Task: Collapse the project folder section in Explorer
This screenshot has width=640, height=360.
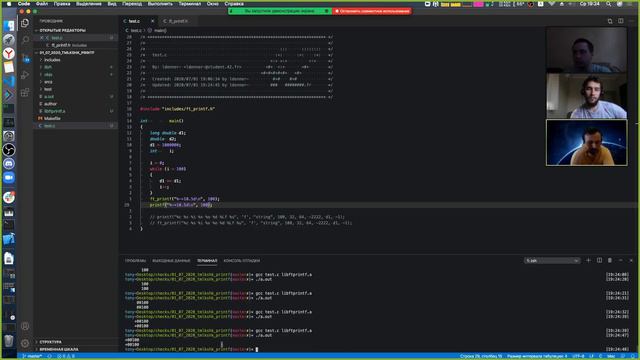Action: coord(66,53)
